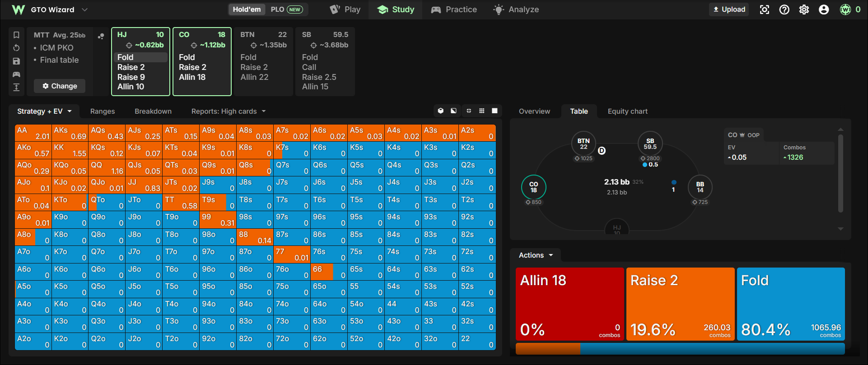The width and height of the screenshot is (868, 365).
Task: Select Raise 2.5 in SB panel
Action: (x=319, y=77)
